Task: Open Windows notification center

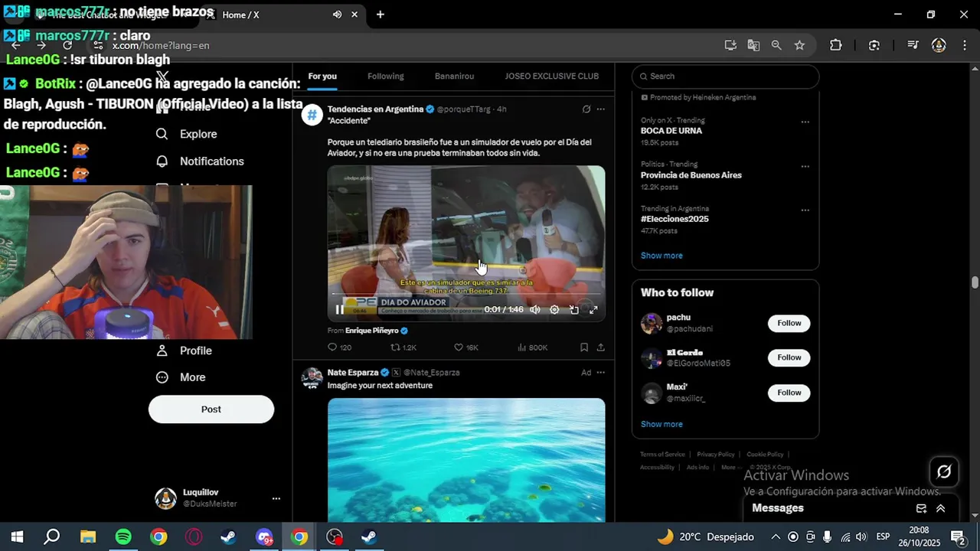Action: click(x=957, y=537)
